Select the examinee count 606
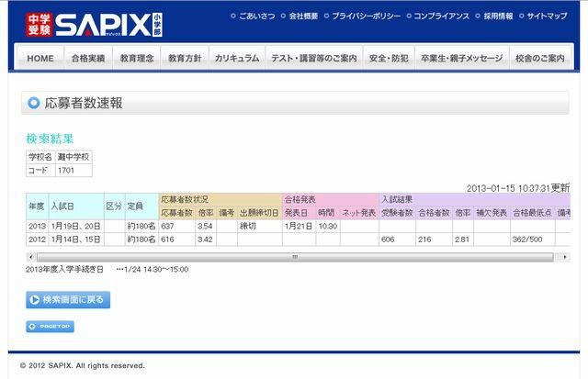 click(x=397, y=240)
